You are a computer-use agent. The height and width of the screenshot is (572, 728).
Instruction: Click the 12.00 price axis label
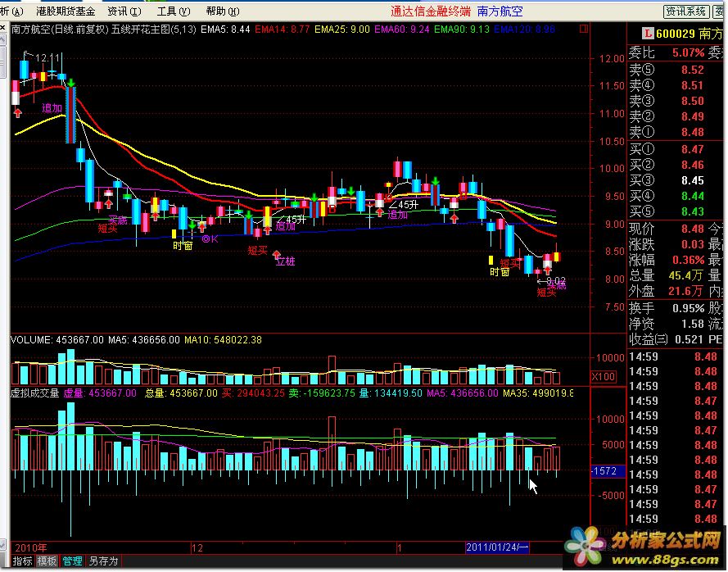612,58
